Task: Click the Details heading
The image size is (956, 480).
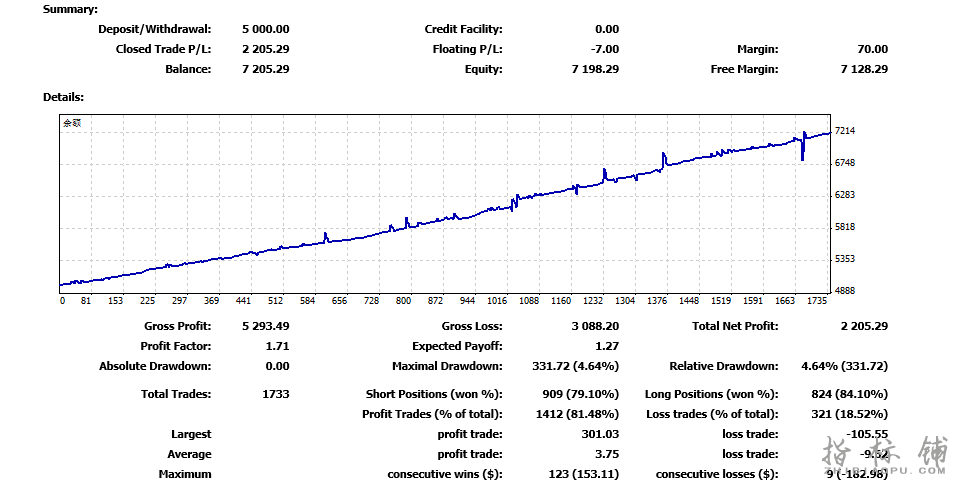Action: coord(63,98)
